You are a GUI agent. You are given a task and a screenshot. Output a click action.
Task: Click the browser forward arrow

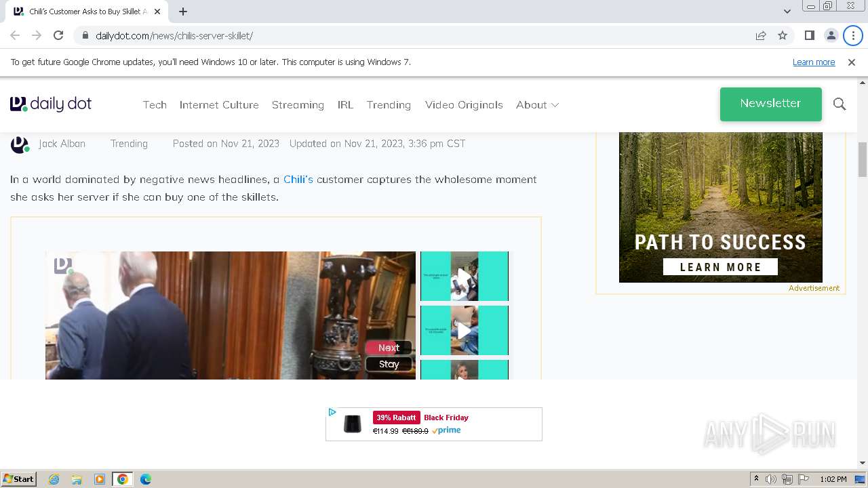click(37, 35)
